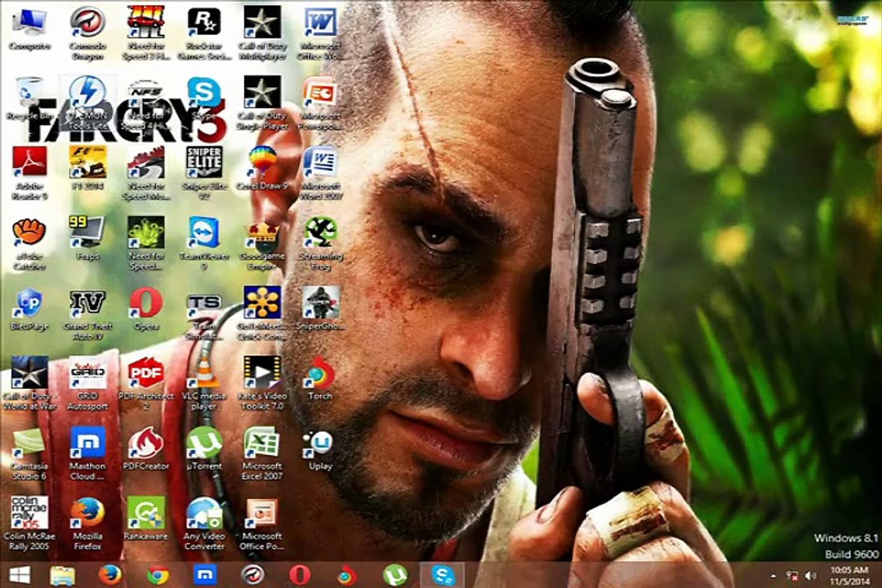
Task: Click the taskbar clock showing 10:05 AM
Action: [x=849, y=575]
